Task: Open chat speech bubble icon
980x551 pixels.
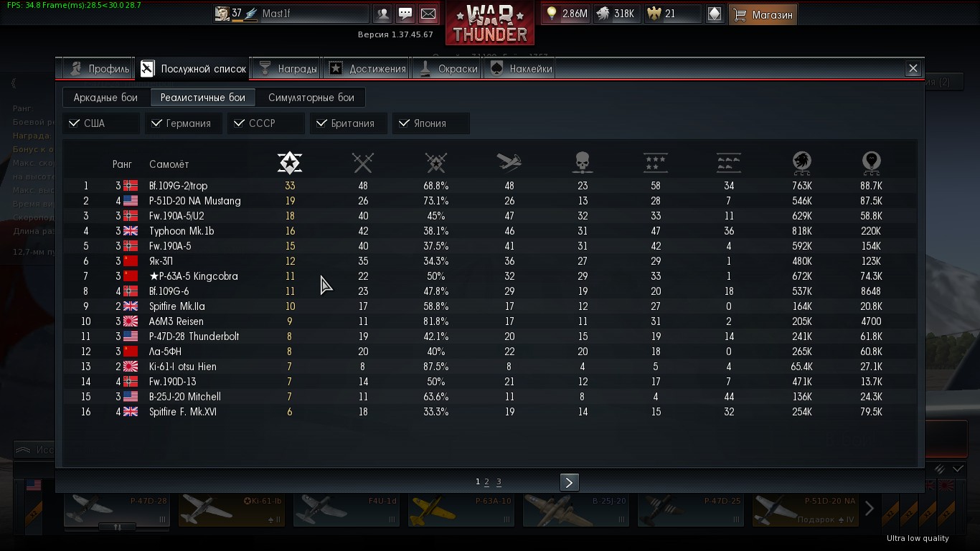Action: [x=405, y=14]
